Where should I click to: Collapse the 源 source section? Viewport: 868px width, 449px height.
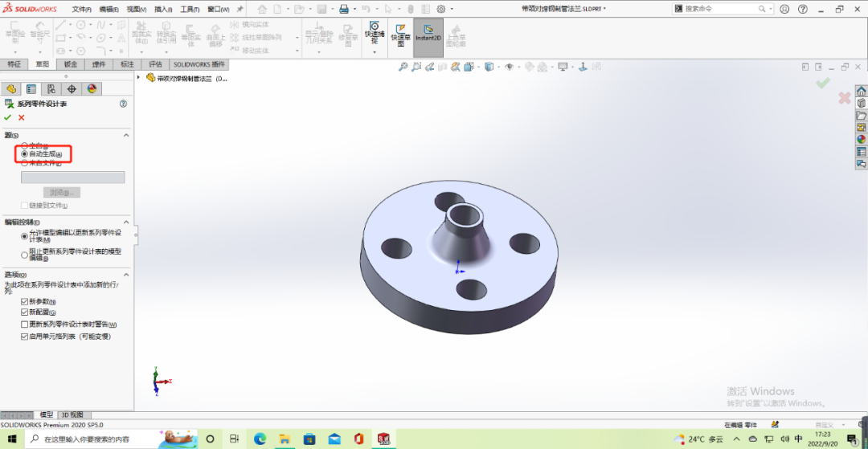[125, 135]
